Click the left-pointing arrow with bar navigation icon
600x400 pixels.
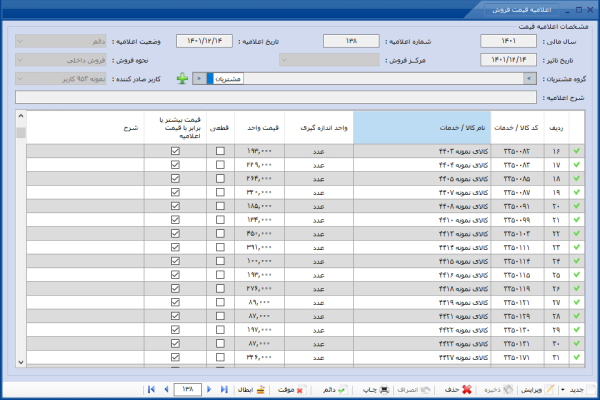[151, 389]
